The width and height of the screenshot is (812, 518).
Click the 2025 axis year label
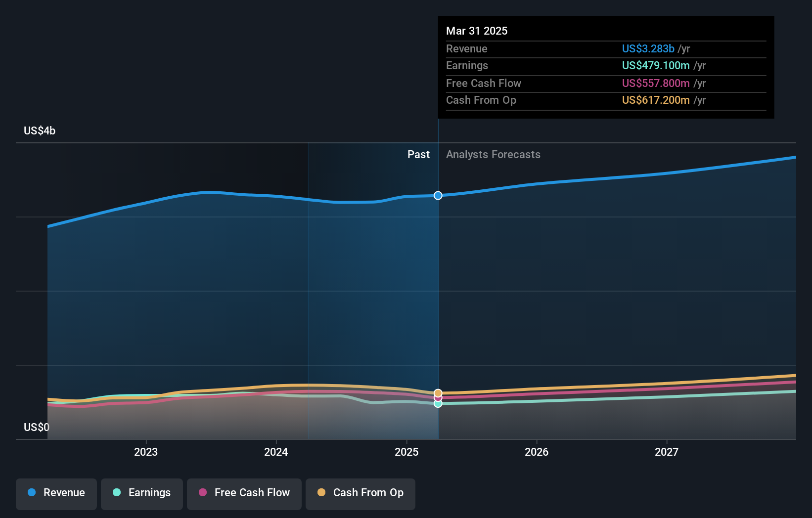(406, 451)
